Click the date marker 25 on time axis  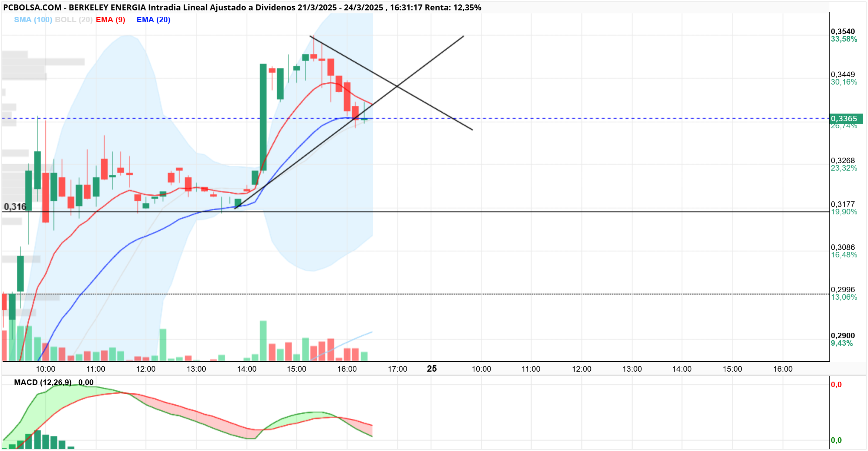pyautogui.click(x=432, y=369)
